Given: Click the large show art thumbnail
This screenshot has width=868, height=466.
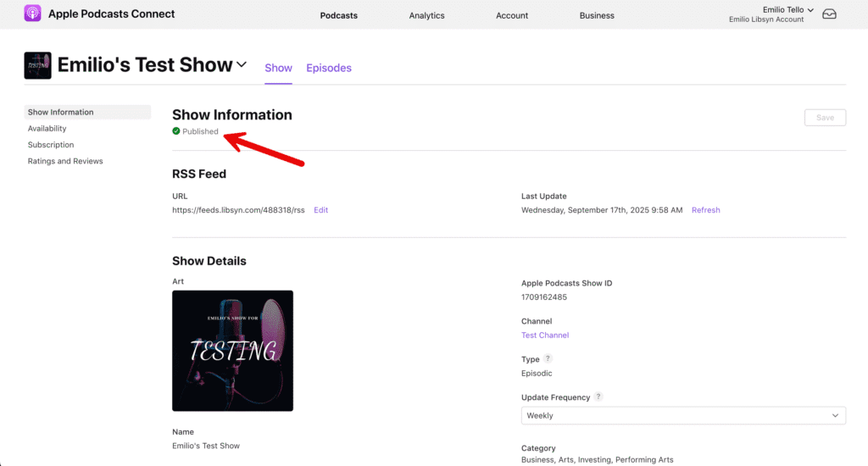Looking at the screenshot, I should point(232,351).
